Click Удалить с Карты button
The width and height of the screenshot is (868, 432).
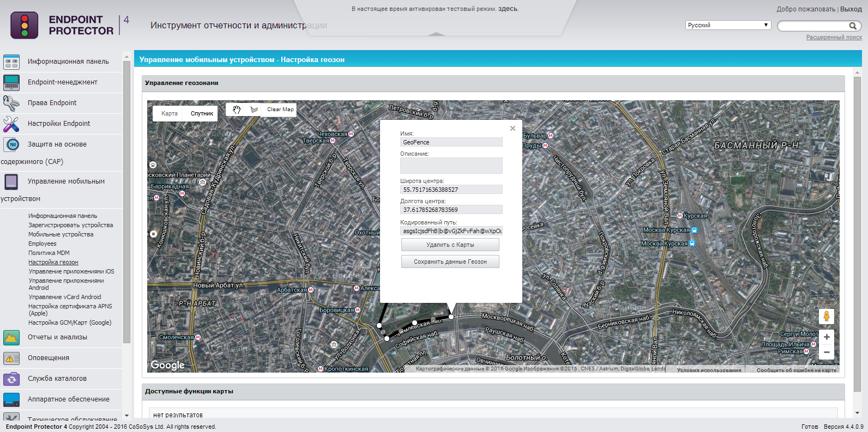pyautogui.click(x=450, y=245)
